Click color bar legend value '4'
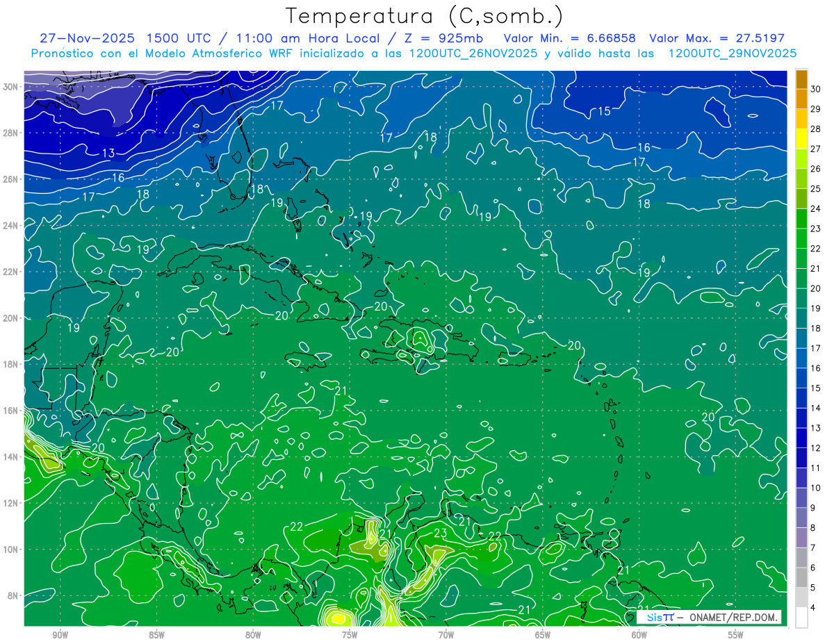Image resolution: width=834 pixels, height=644 pixels. [x=812, y=608]
